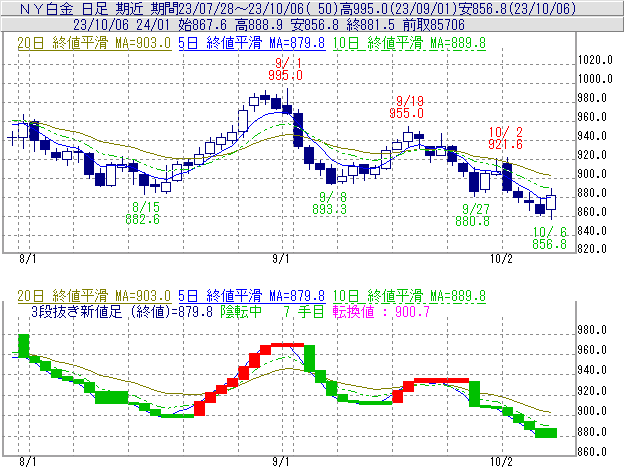Click the 8/15 882.6 low annotation

click(142, 213)
